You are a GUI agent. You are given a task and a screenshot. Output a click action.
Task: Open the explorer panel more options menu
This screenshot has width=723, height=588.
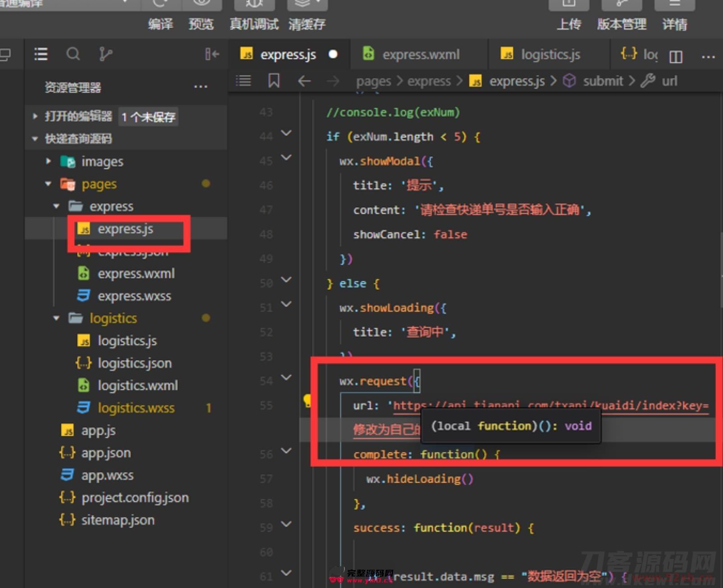[200, 86]
